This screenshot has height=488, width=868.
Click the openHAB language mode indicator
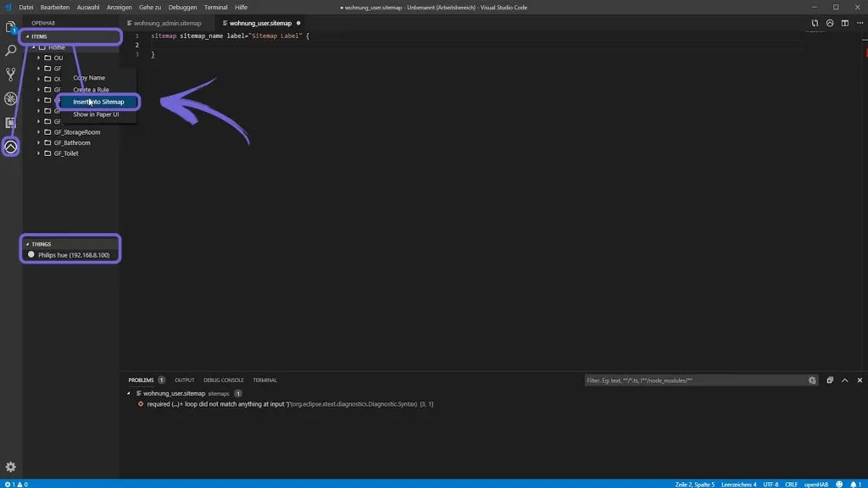pyautogui.click(x=816, y=484)
